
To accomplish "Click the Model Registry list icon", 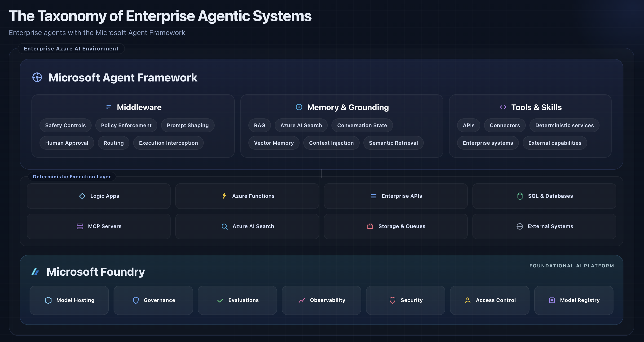I will (552, 300).
